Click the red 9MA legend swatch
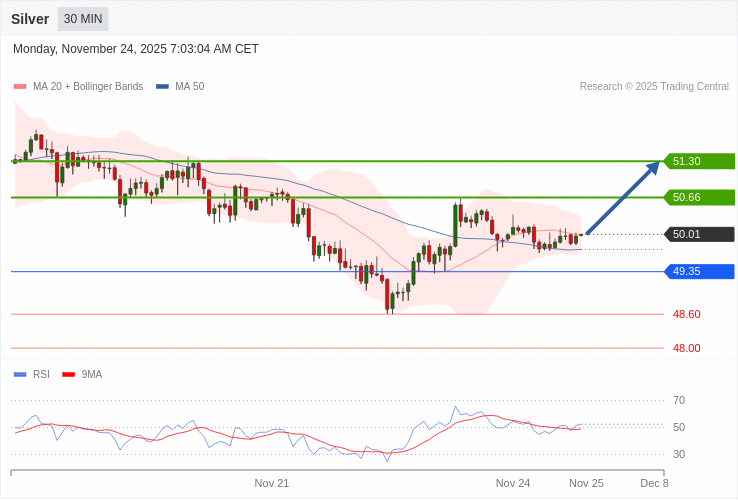 point(69,375)
